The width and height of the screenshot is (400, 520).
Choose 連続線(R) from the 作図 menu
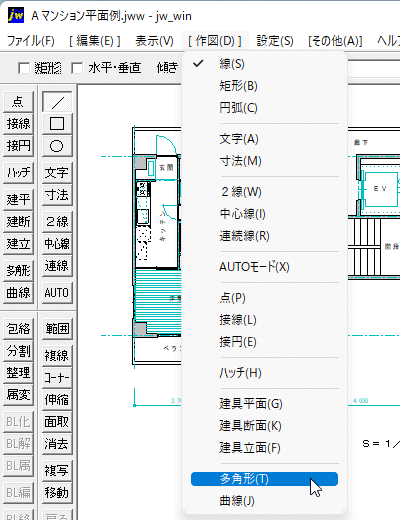(x=264, y=236)
